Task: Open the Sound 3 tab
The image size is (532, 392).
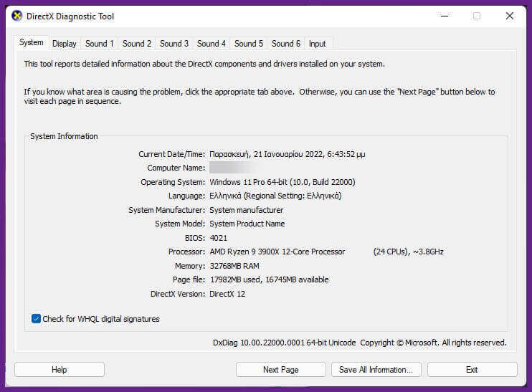Action: [174, 44]
